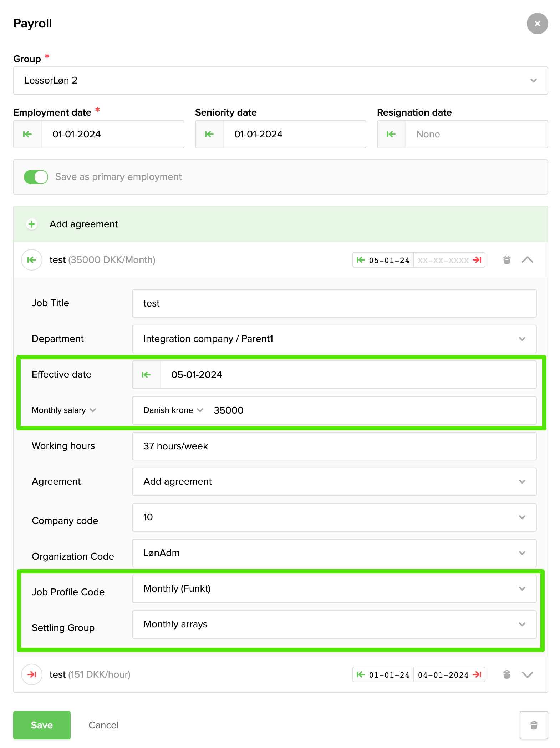Image resolution: width=560 pixels, height=748 pixels.
Task: Delete the 35000 DKK/Month agreement via its trash icon
Action: click(506, 260)
